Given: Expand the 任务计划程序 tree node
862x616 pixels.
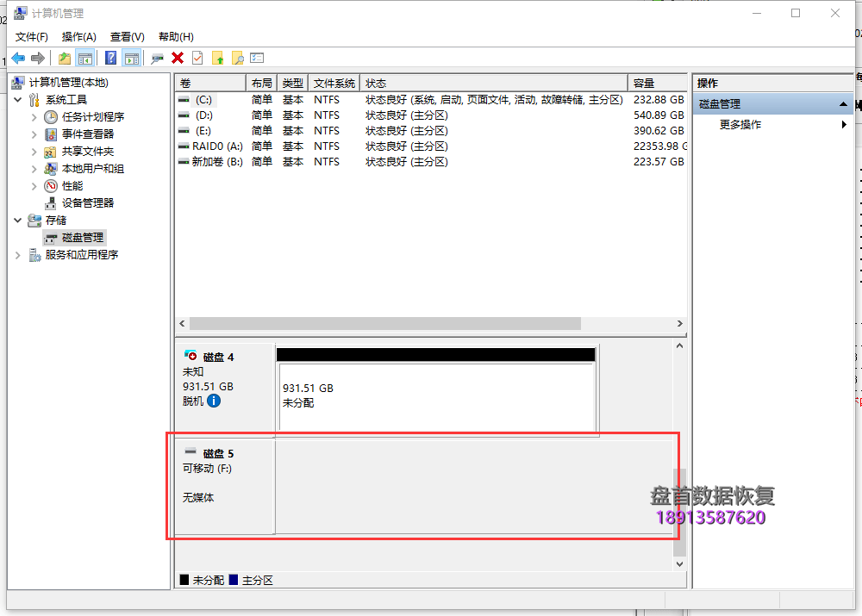Looking at the screenshot, I should (34, 117).
